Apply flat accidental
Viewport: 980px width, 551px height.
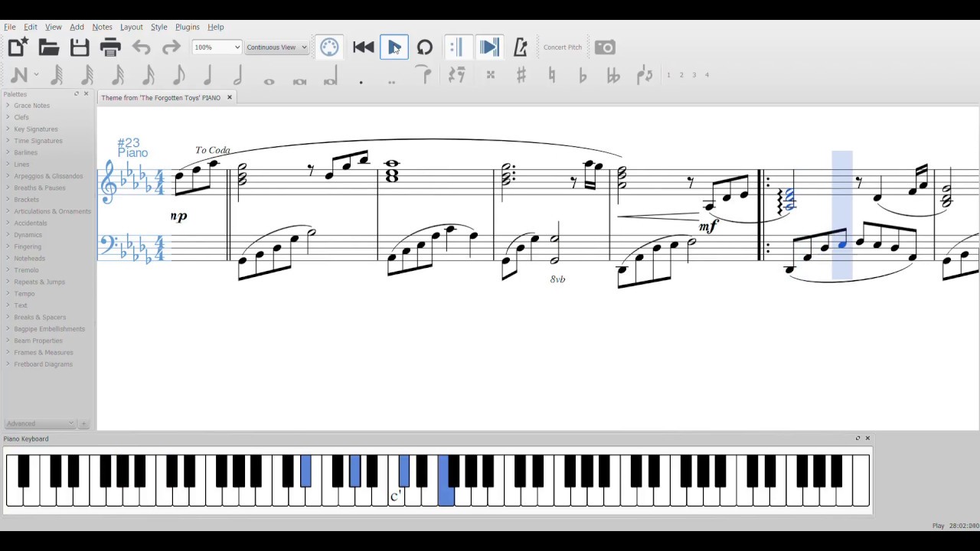pos(583,75)
